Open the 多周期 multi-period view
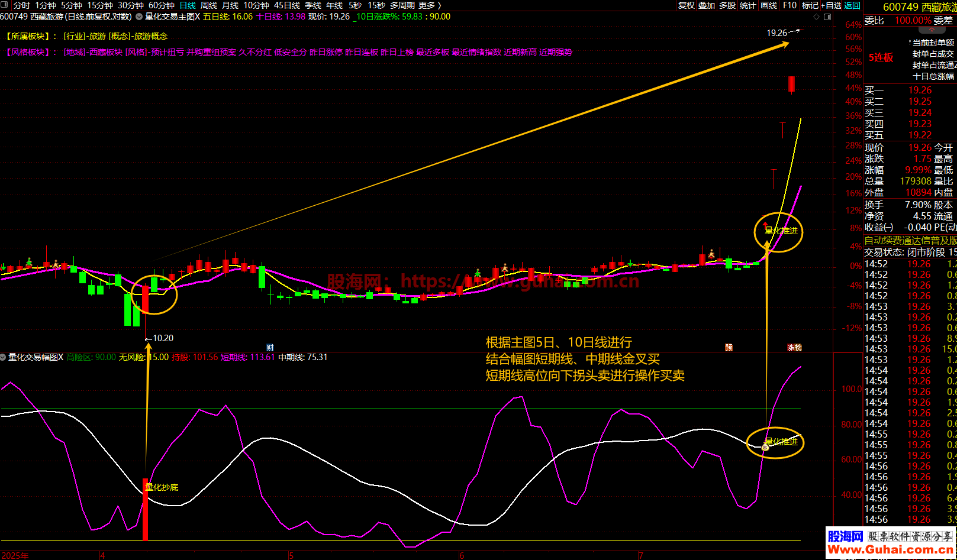The width and height of the screenshot is (957, 560). 402,5
